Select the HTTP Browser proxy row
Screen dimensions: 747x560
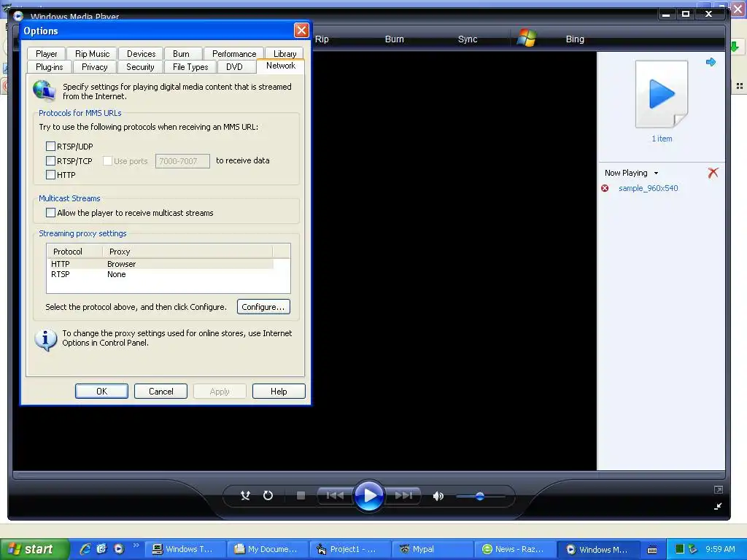tap(161, 264)
